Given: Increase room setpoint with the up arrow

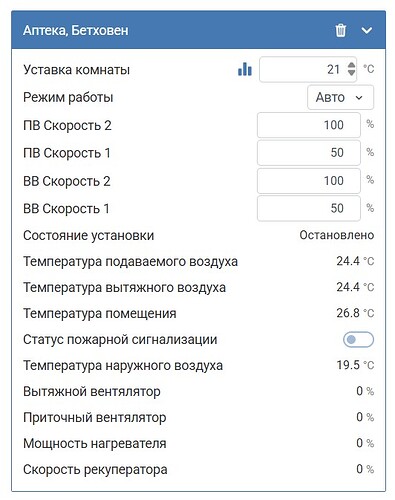Looking at the screenshot, I should 351,65.
